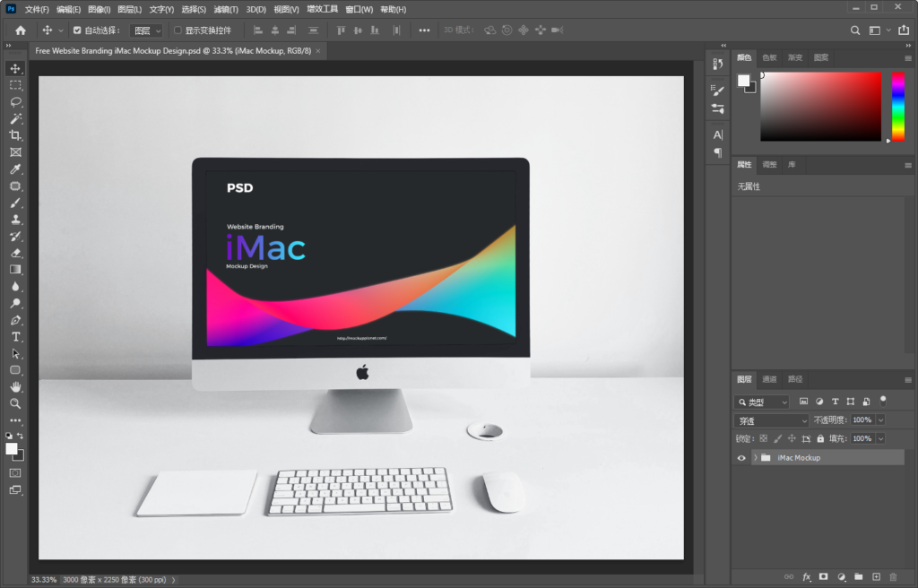Click the share icon at top right
This screenshot has width=918, height=588.
click(904, 30)
